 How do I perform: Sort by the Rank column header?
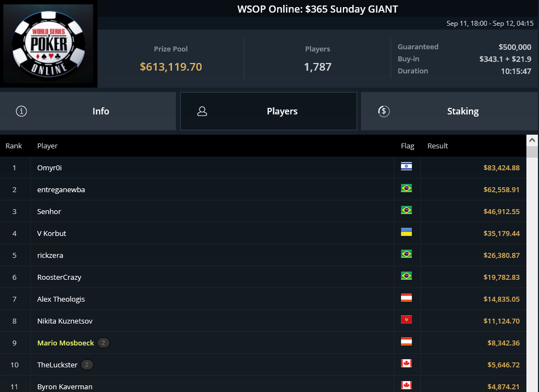pyautogui.click(x=14, y=146)
